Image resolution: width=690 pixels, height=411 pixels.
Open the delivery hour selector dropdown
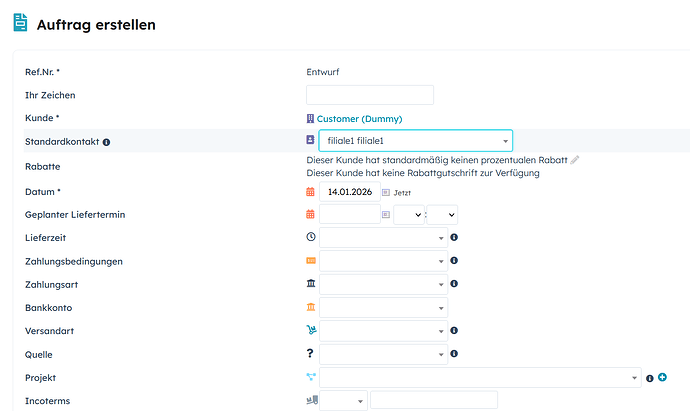pos(409,215)
